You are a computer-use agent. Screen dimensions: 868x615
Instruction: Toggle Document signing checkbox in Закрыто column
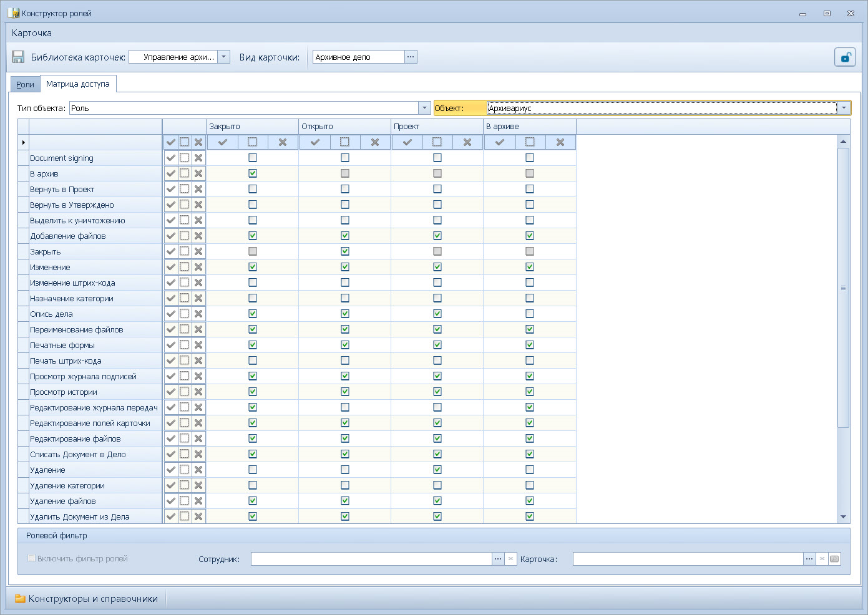click(x=253, y=158)
